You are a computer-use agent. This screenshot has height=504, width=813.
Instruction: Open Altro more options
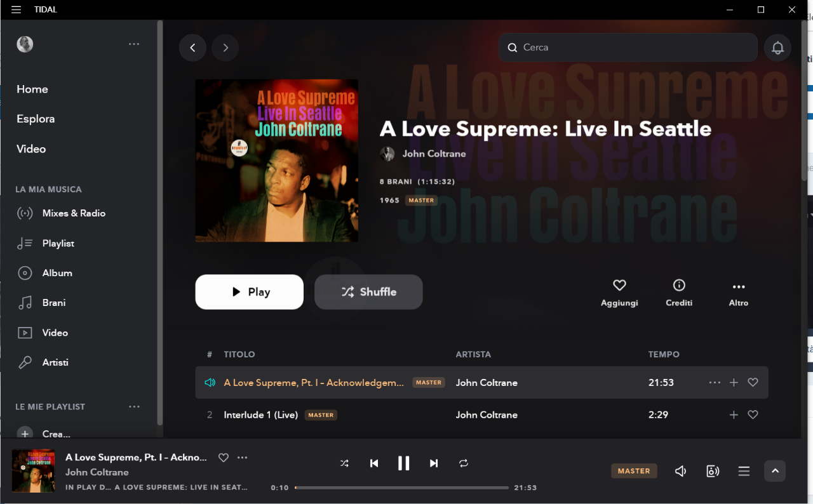(739, 293)
